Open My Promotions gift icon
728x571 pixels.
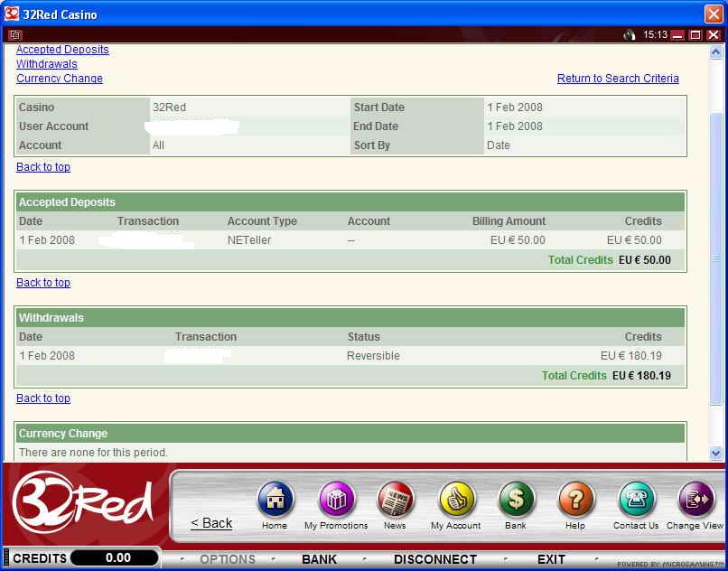click(337, 500)
